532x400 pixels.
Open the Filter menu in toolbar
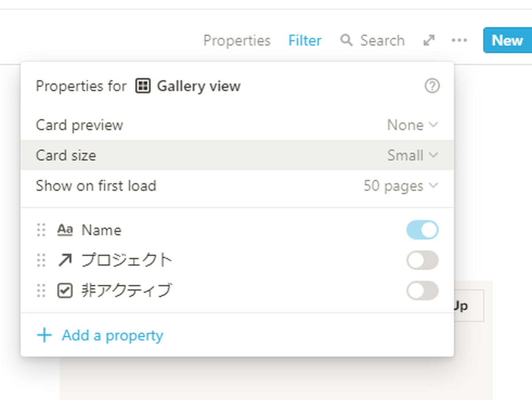(x=305, y=40)
